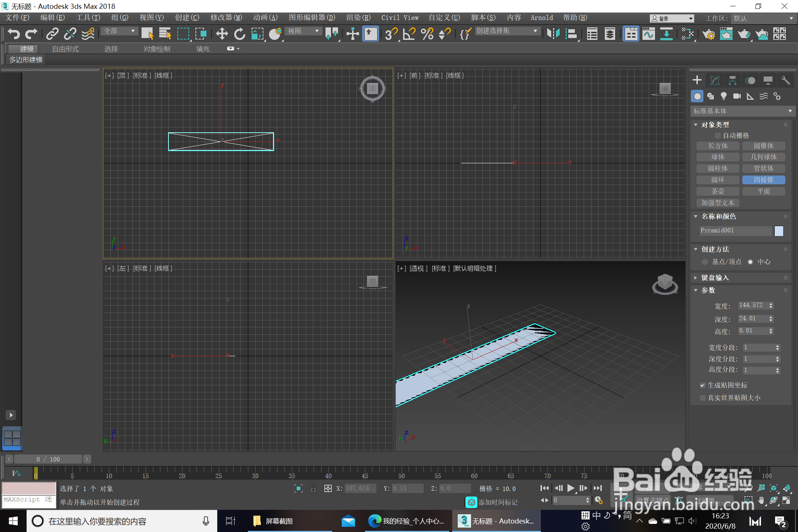Open the 标准基本体 dropdown
This screenshot has height=532, width=798.
coord(743,111)
